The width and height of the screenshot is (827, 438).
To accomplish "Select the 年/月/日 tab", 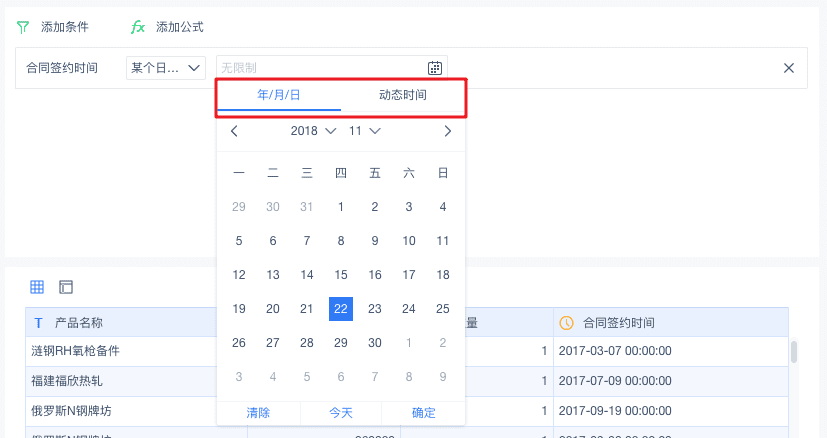I will click(279, 95).
